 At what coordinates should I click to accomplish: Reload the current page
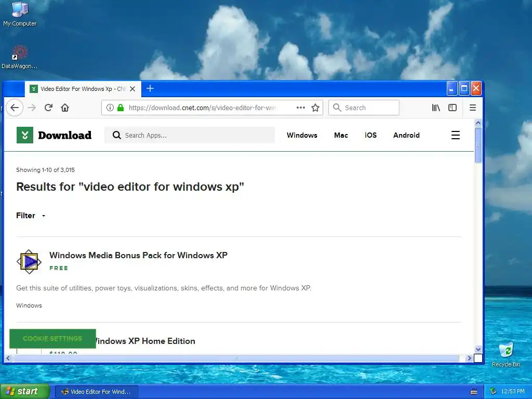[48, 108]
